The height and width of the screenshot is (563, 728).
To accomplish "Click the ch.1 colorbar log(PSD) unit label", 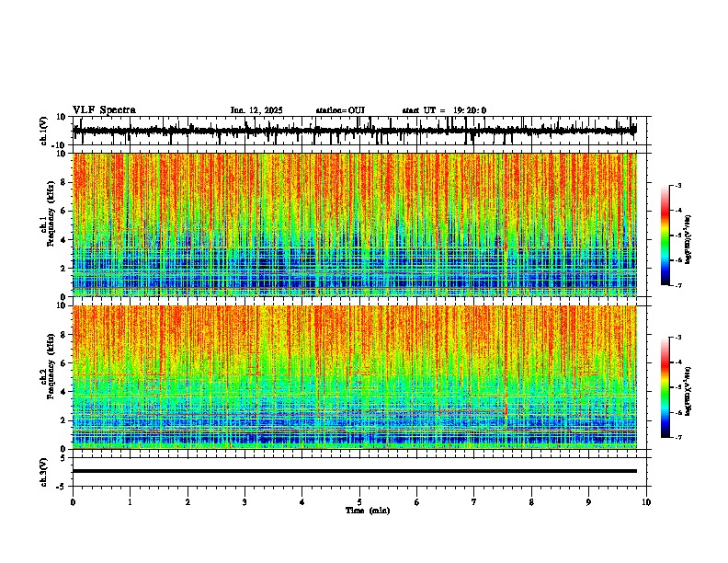I will click(688, 240).
